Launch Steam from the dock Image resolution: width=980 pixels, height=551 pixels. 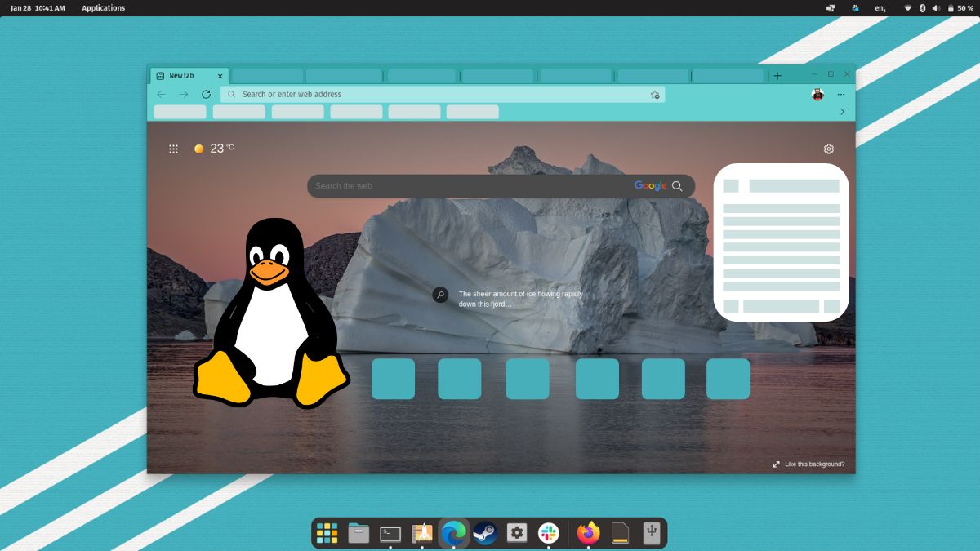[x=486, y=532]
